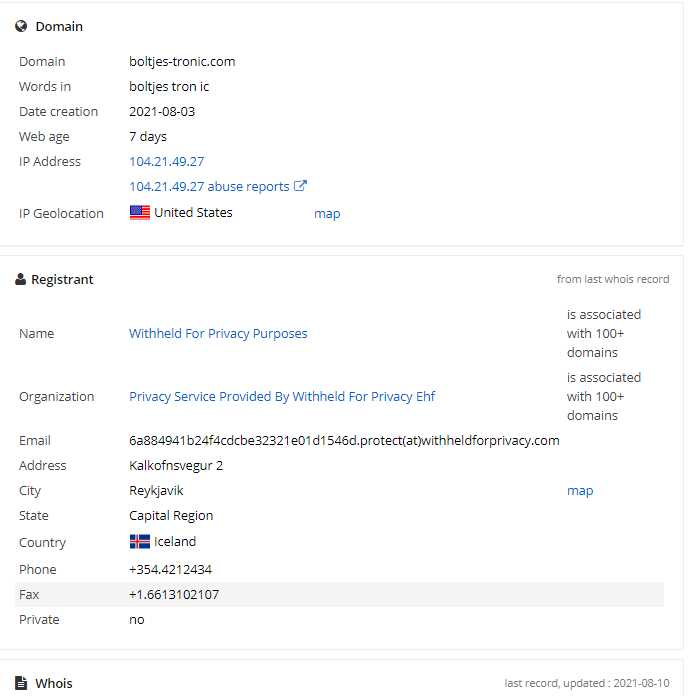
Task: Open IP address 104.21.49.27 link
Action: [x=167, y=162]
